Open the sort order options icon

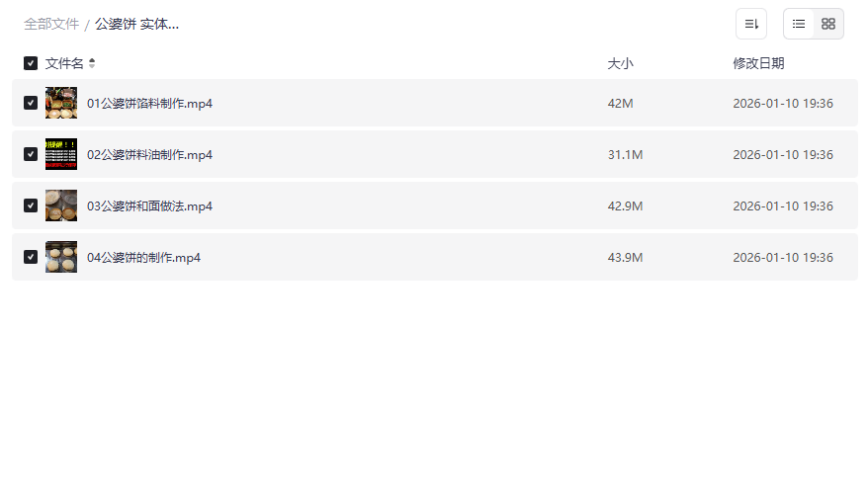pos(751,24)
